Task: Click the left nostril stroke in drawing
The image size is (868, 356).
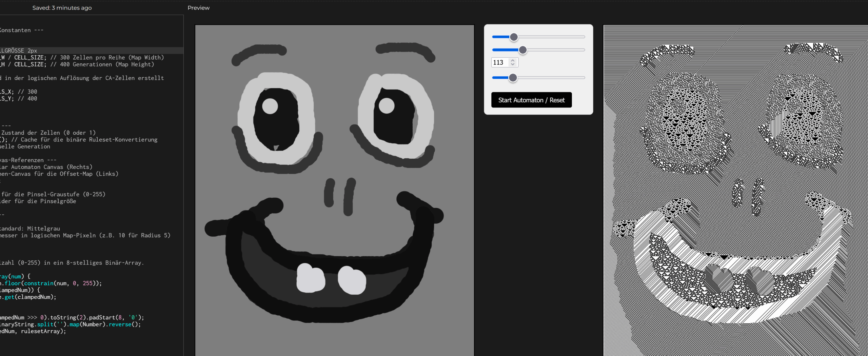Action: pyautogui.click(x=329, y=192)
